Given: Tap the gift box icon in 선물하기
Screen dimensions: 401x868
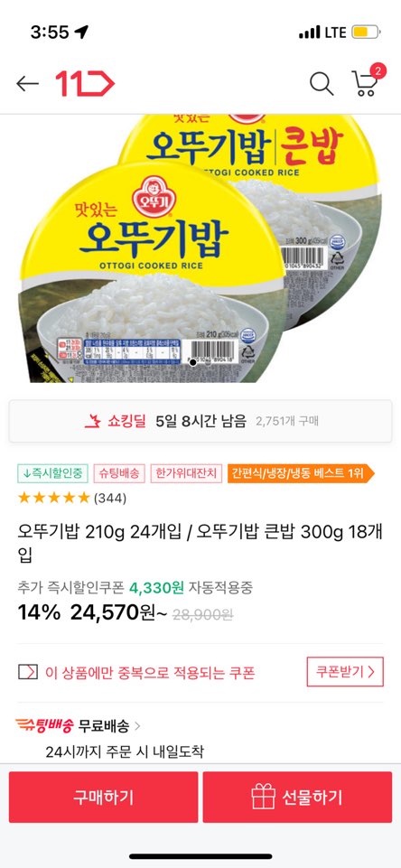Looking at the screenshot, I should (x=263, y=798).
